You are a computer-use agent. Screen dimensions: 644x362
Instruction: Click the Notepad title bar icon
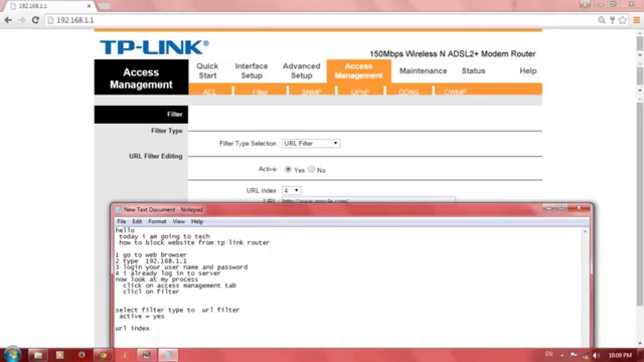[118, 210]
